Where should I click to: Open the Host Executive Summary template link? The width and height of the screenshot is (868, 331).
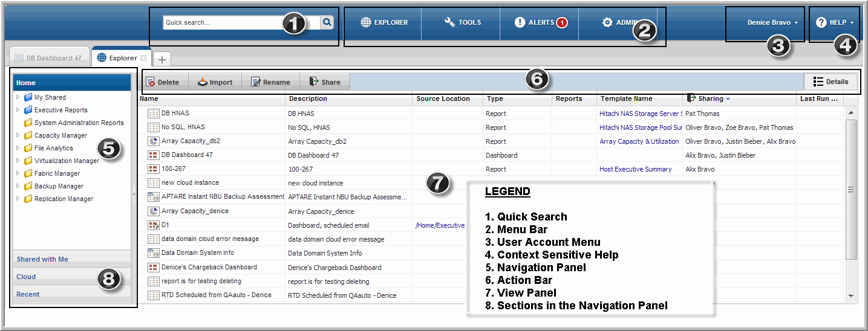(635, 169)
